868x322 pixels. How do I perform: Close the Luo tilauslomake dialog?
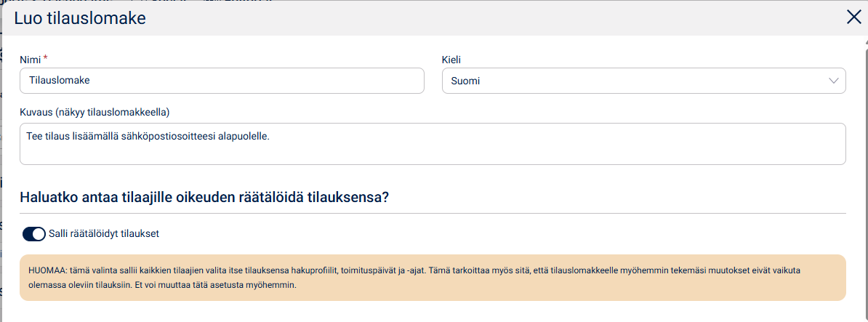853,18
